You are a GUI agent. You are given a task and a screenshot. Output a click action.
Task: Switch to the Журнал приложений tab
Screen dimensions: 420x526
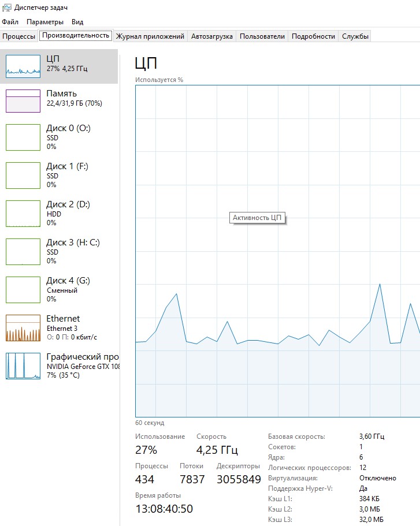point(150,36)
